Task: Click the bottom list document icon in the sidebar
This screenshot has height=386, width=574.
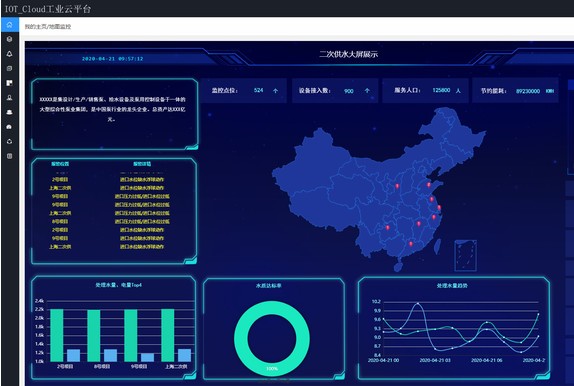Action: pyautogui.click(x=10, y=156)
